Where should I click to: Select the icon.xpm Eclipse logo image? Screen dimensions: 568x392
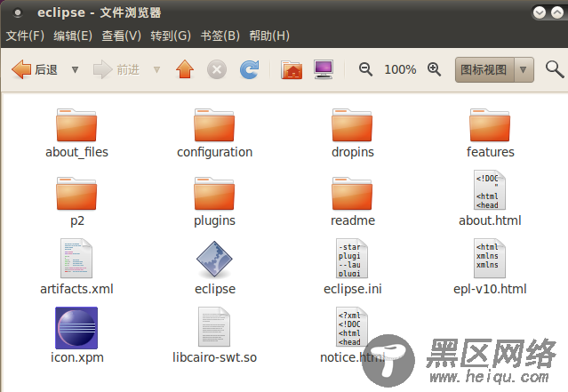point(76,328)
